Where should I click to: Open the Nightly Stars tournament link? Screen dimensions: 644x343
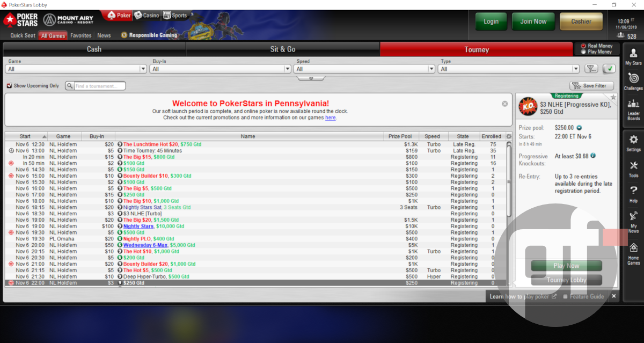[x=138, y=227]
